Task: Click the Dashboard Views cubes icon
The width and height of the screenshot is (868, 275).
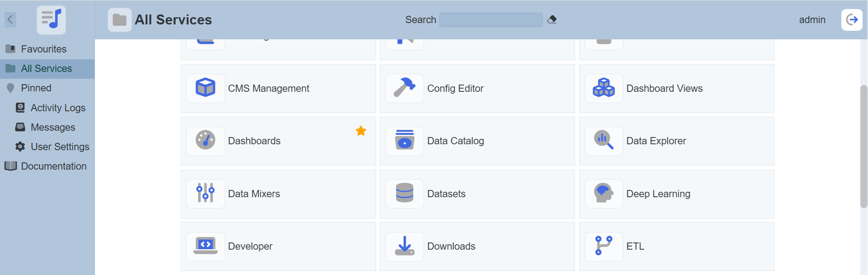Action: click(604, 88)
